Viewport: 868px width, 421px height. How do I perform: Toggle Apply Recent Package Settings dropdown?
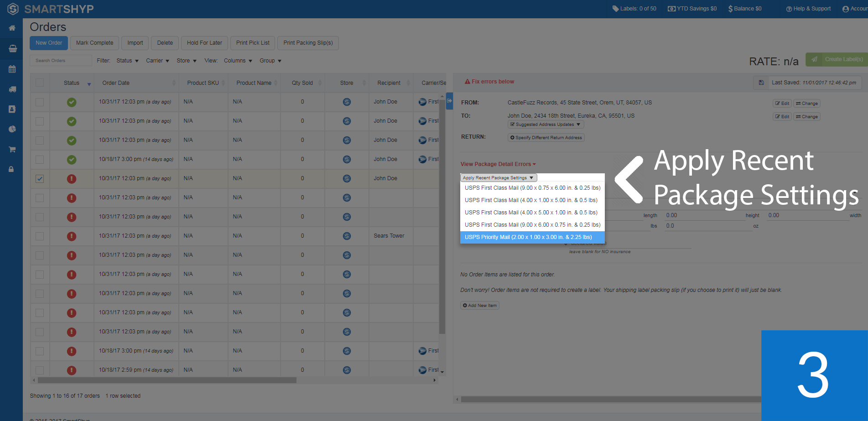coord(499,178)
